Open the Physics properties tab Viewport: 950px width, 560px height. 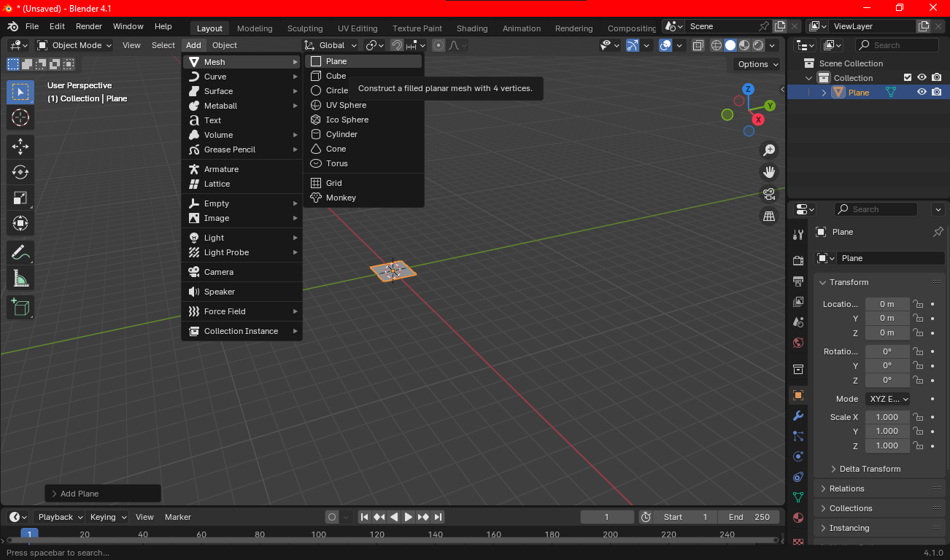point(798,456)
